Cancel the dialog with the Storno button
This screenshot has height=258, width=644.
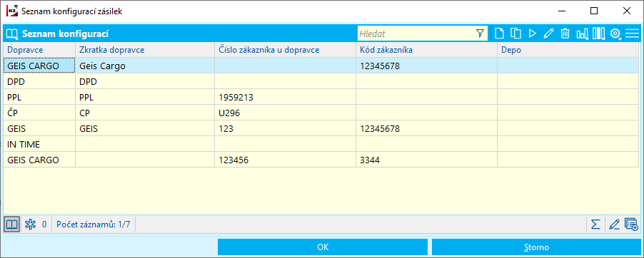point(536,247)
